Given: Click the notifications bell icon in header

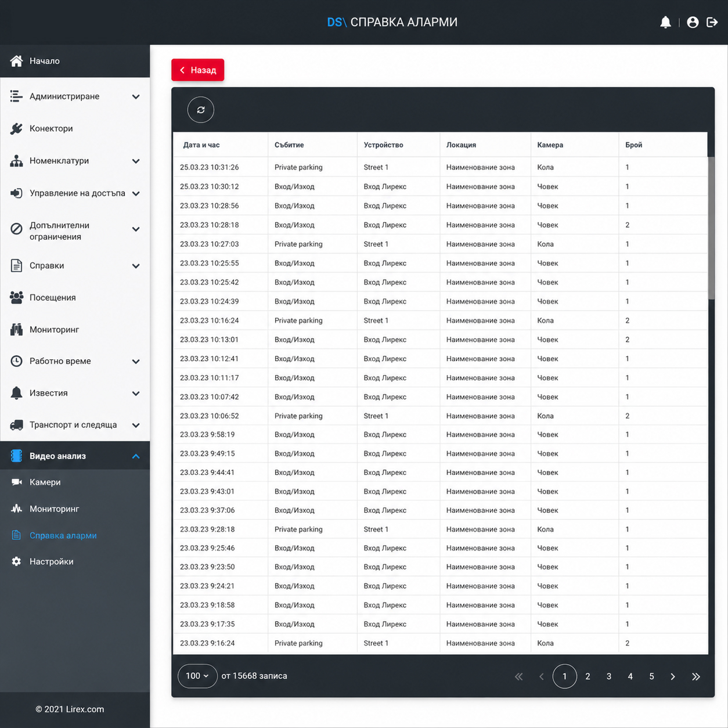Looking at the screenshot, I should [x=665, y=22].
